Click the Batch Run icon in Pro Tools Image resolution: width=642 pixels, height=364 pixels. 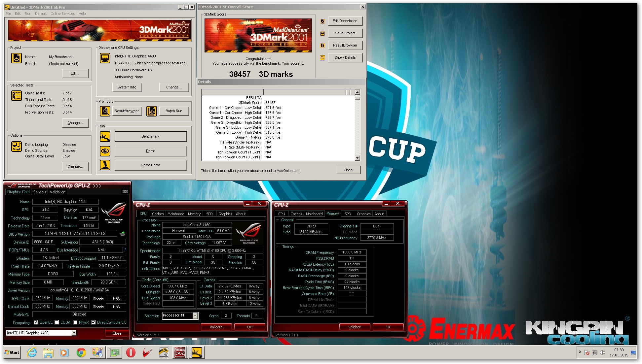(152, 111)
